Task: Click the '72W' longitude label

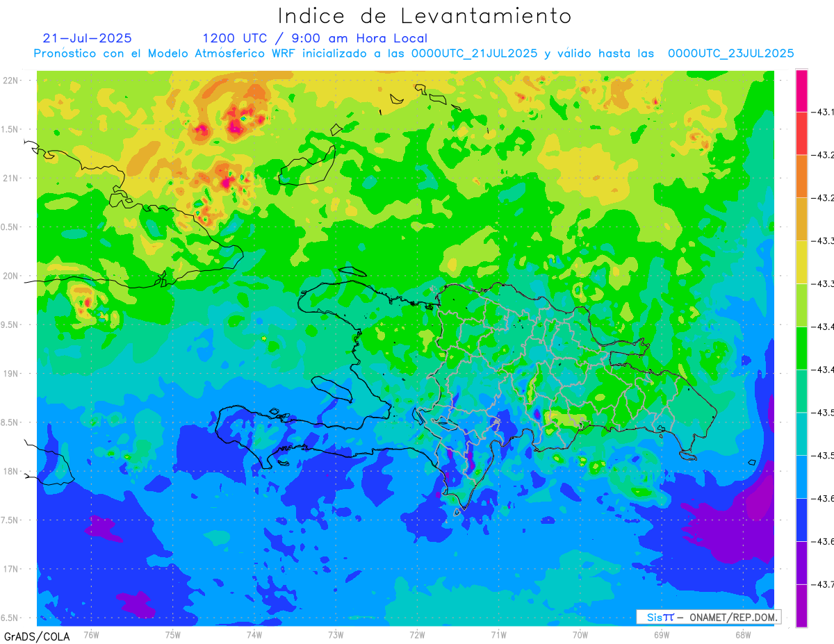Action: pos(417,635)
